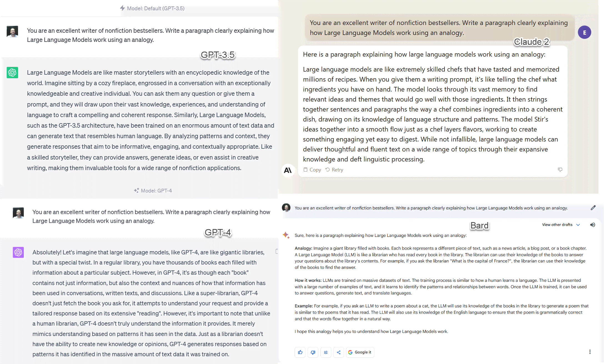Click the share icon in Bard response

coord(339,352)
